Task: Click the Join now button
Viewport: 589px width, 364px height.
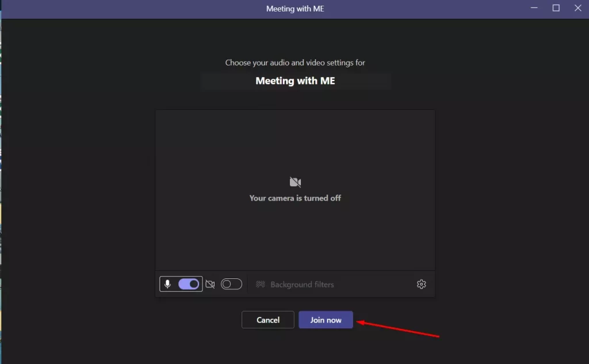Action: pos(326,320)
